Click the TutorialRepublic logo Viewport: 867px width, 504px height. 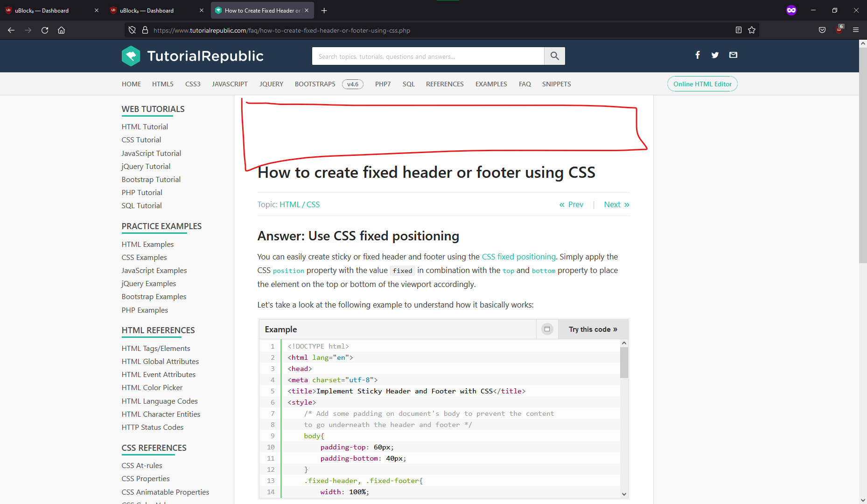(192, 56)
